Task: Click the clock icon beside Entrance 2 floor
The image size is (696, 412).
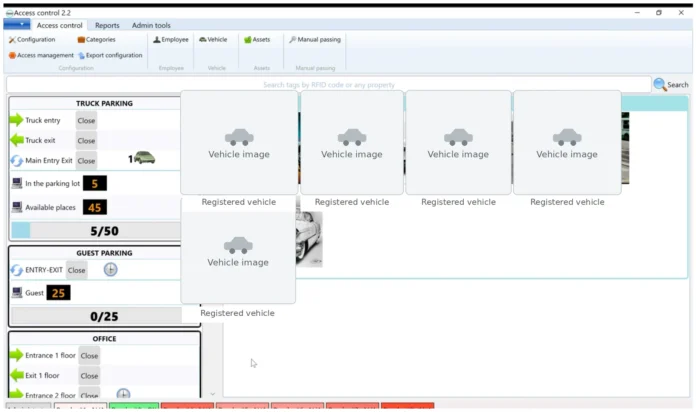Action: pos(123,393)
